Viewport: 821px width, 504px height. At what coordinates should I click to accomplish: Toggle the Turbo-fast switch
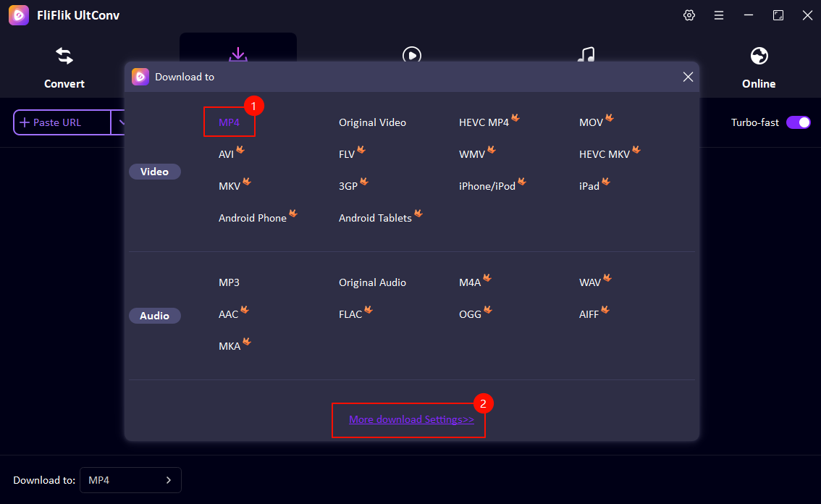(799, 122)
